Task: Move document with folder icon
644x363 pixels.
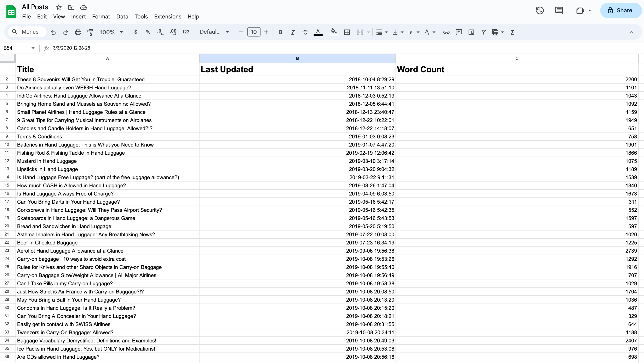Action: [71, 7]
